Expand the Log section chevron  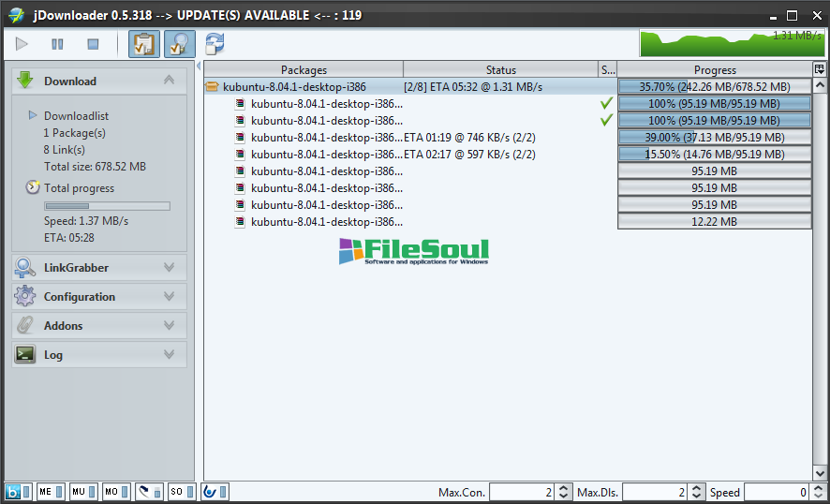point(169,355)
